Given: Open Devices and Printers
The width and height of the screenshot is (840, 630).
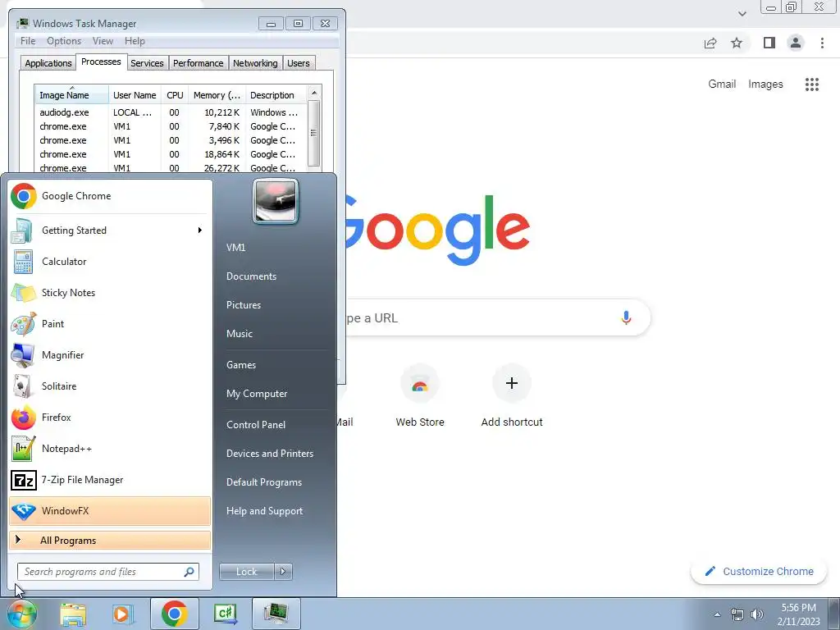Looking at the screenshot, I should pyautogui.click(x=270, y=454).
